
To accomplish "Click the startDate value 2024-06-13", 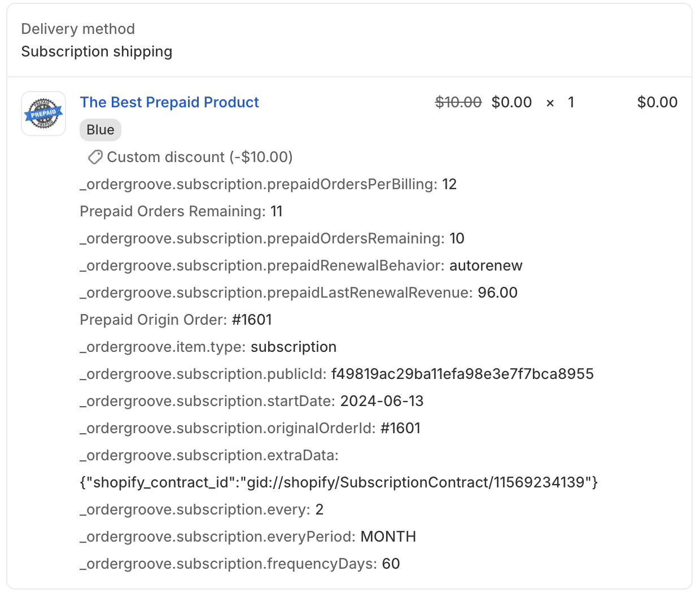I will click(x=382, y=401).
